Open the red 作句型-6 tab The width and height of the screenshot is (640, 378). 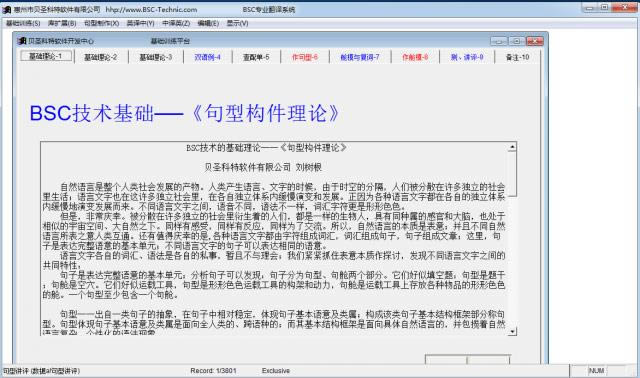point(304,57)
